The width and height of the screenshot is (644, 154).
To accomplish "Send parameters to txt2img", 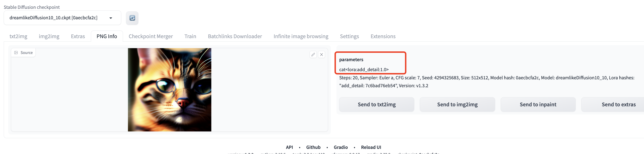I will [x=377, y=105].
